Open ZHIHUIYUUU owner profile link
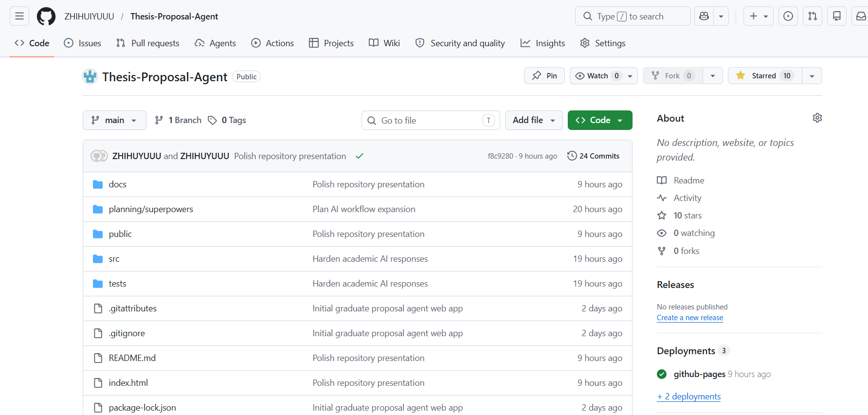 pyautogui.click(x=90, y=17)
